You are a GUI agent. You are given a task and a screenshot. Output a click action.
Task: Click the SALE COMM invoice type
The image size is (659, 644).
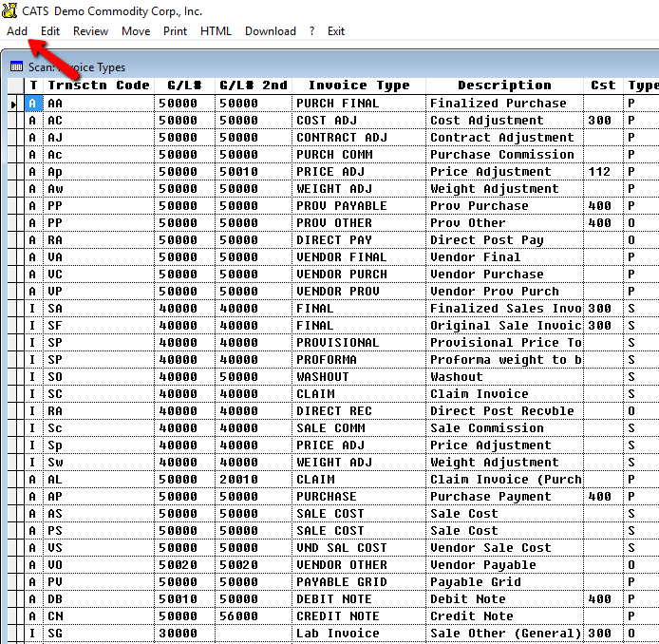pos(359,428)
